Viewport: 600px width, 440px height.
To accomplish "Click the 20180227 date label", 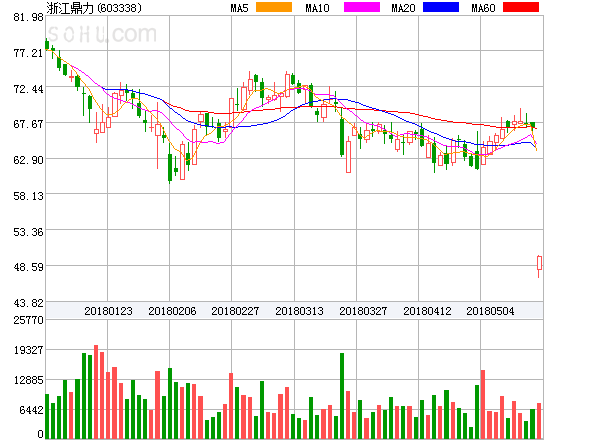I will click(x=235, y=311).
